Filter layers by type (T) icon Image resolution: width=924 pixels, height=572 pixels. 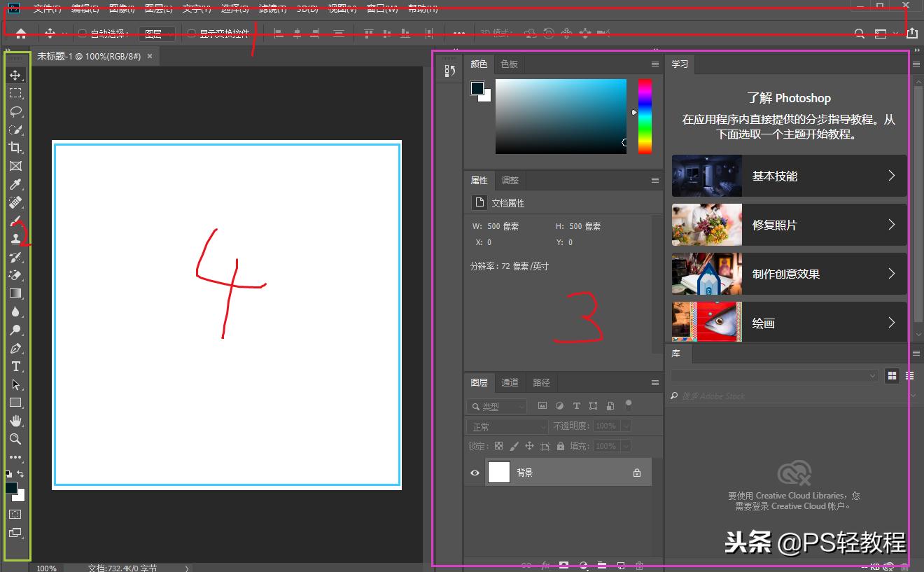point(576,406)
